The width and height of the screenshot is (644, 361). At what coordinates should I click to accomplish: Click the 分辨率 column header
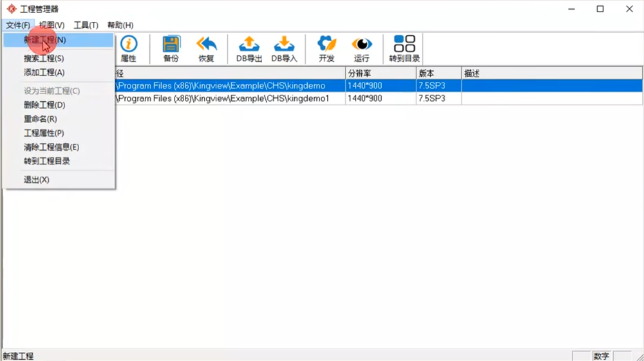tap(381, 73)
